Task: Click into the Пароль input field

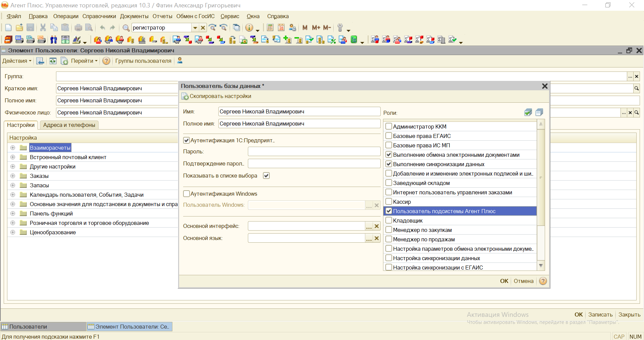Action: click(x=314, y=151)
